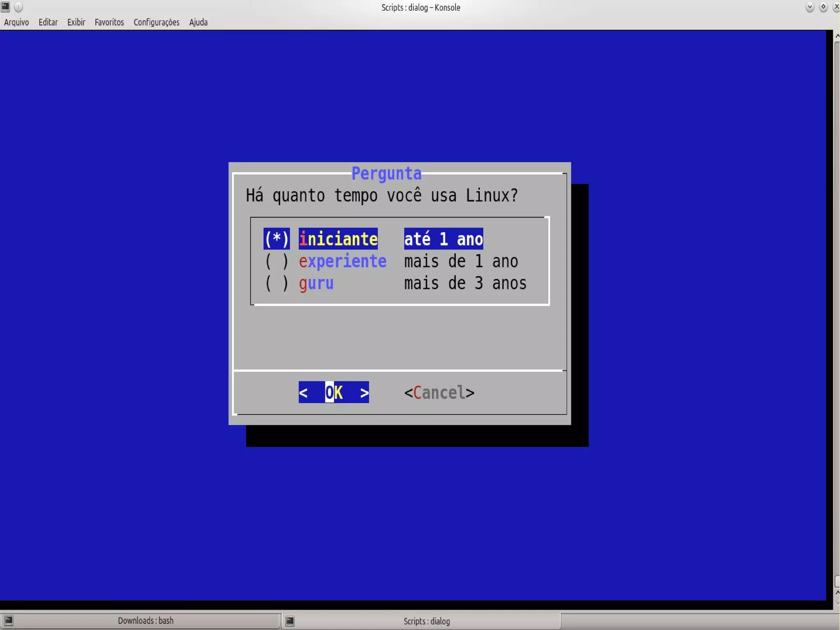Minimize window using down-chevron title button
Image resolution: width=840 pixels, height=630 pixels.
(810, 7)
